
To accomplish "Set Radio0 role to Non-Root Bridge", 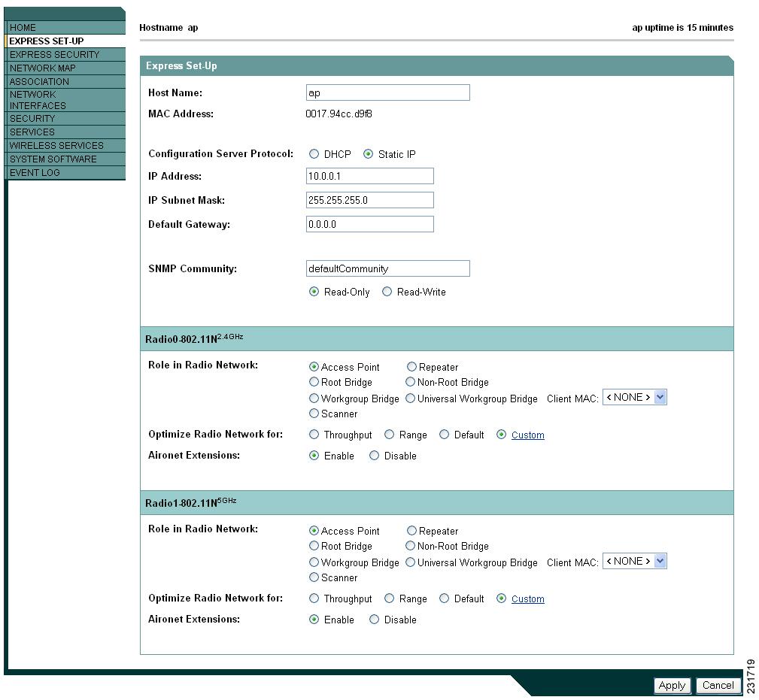I will click(411, 382).
